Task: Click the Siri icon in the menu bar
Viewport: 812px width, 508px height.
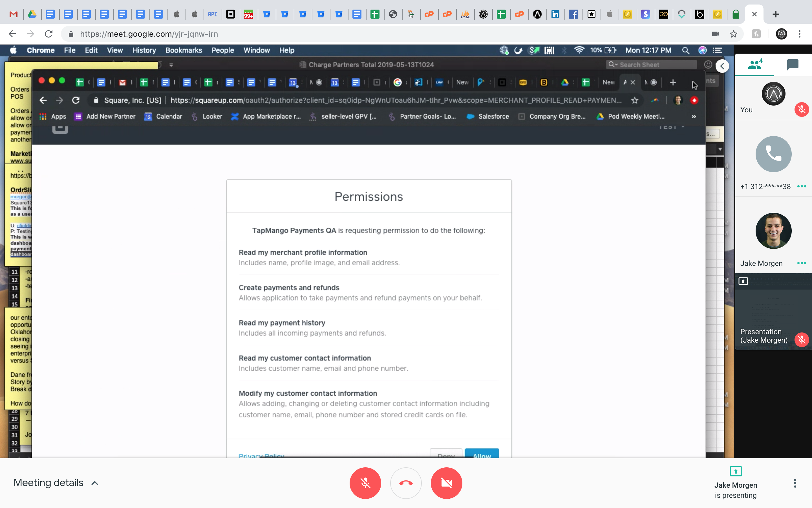Action: point(702,50)
